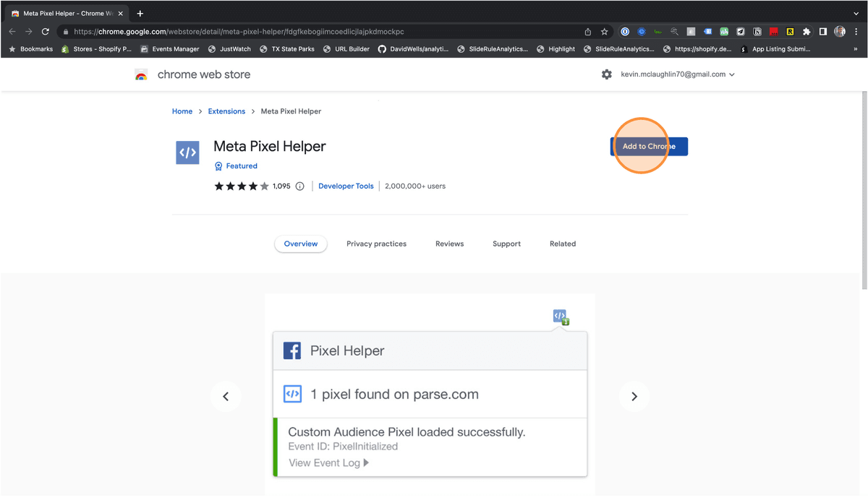The width and height of the screenshot is (868, 503).
Task: Click the share page icon in address bar
Action: point(588,32)
